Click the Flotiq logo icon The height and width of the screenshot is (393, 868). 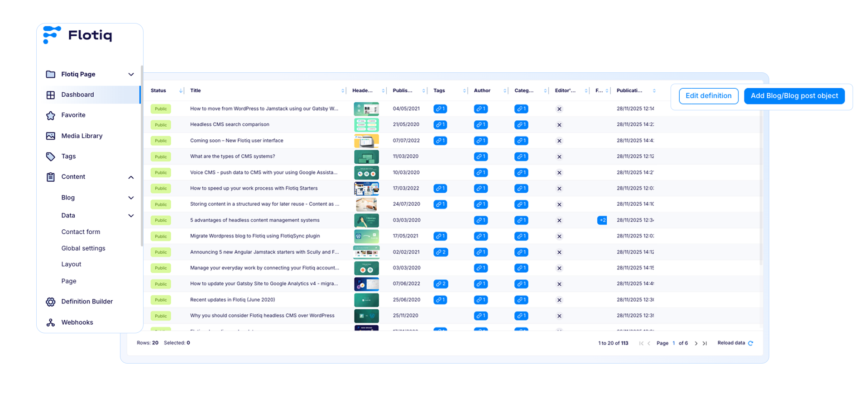coord(51,35)
